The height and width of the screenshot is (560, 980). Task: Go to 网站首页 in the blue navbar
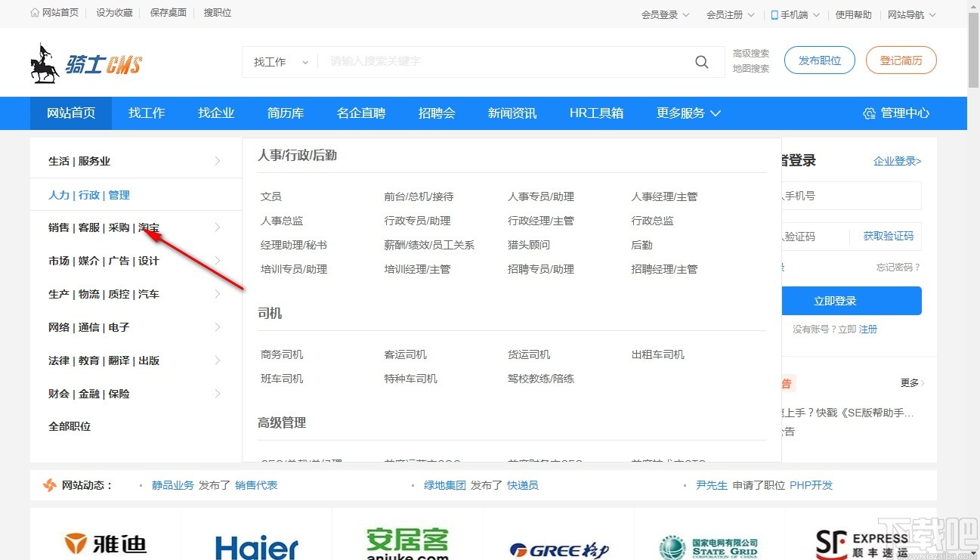[71, 113]
